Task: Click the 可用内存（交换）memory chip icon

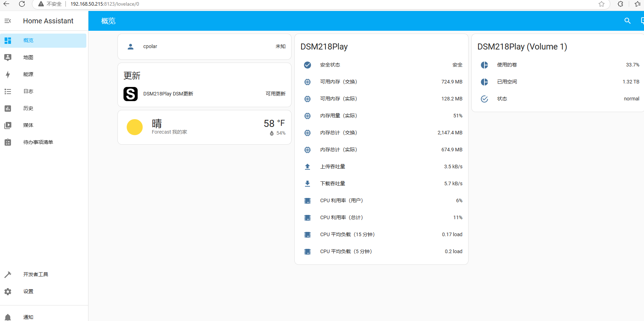Action: point(307,82)
